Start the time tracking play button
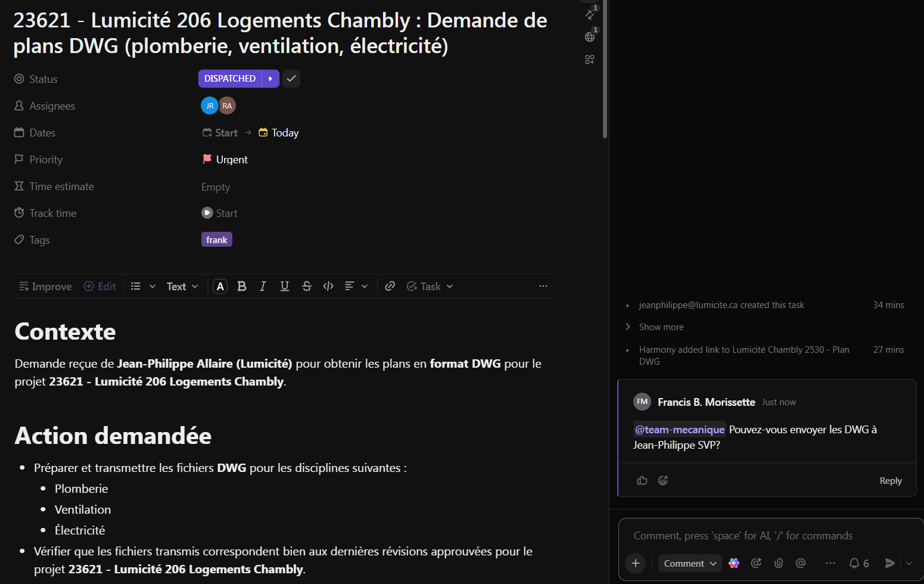This screenshot has width=924, height=584. coord(207,213)
